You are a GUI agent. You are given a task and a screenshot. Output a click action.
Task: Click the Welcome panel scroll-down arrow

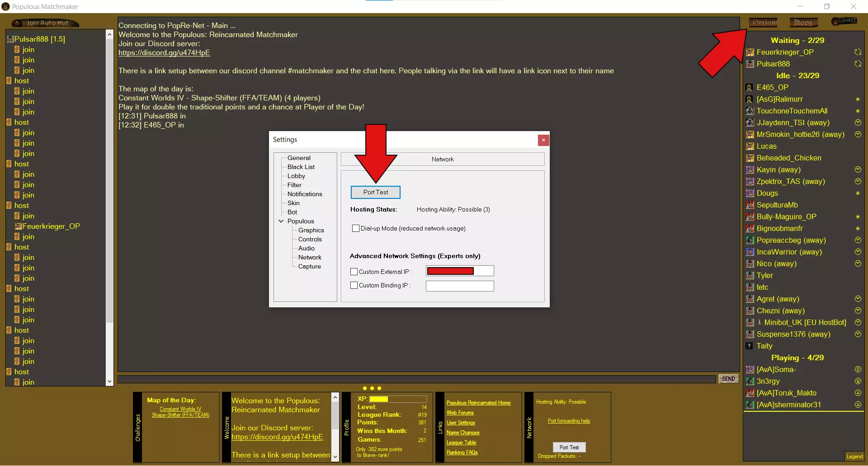click(x=335, y=457)
